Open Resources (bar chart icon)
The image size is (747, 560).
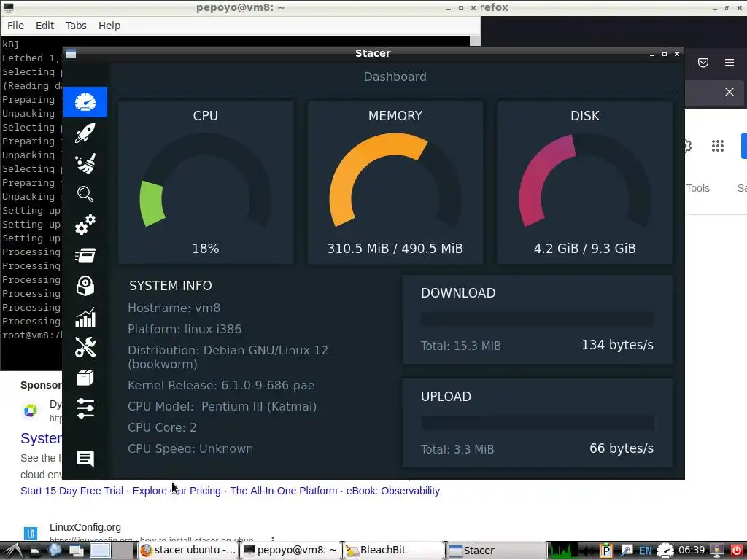point(85,316)
